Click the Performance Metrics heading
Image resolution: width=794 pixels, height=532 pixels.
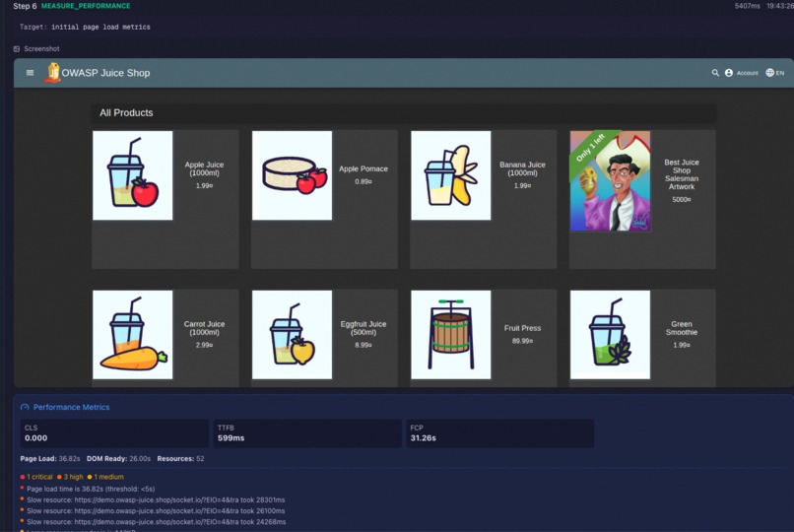(x=71, y=407)
